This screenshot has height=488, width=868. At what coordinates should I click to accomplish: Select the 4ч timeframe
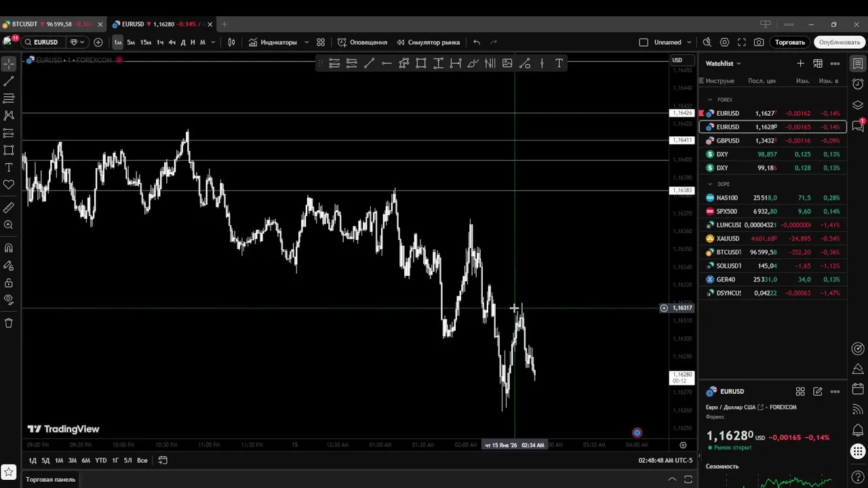[x=172, y=42]
